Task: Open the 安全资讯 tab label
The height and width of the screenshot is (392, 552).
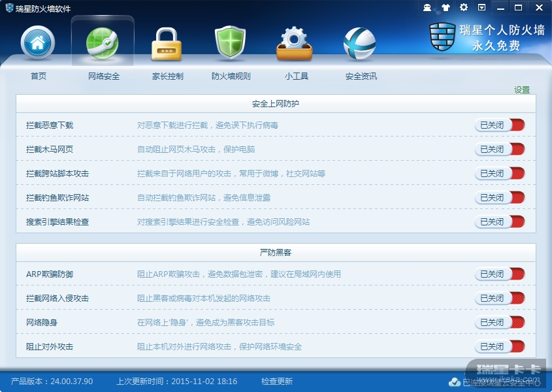Action: tap(361, 76)
